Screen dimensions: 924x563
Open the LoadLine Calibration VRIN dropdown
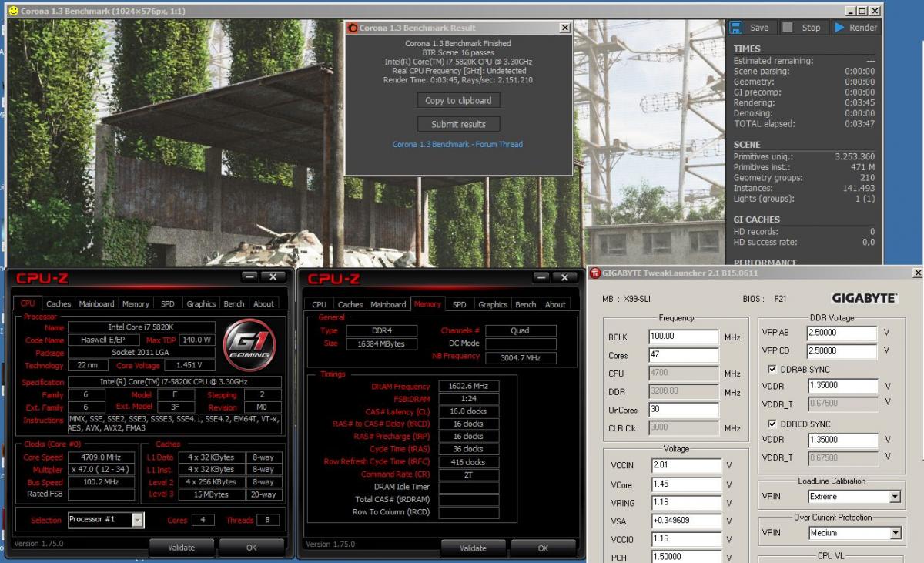pyautogui.click(x=894, y=497)
